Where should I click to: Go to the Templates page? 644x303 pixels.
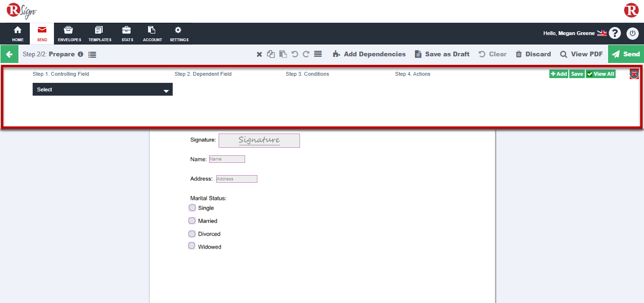tap(99, 34)
